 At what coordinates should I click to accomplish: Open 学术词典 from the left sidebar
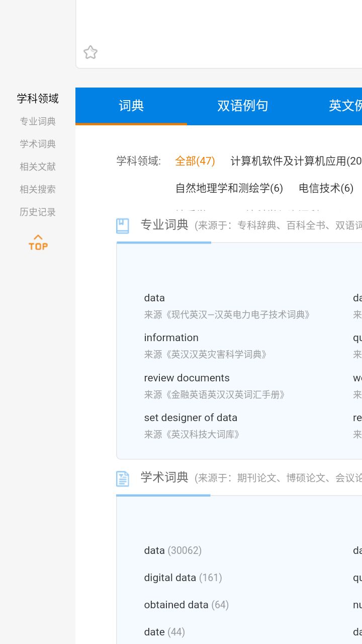(37, 144)
